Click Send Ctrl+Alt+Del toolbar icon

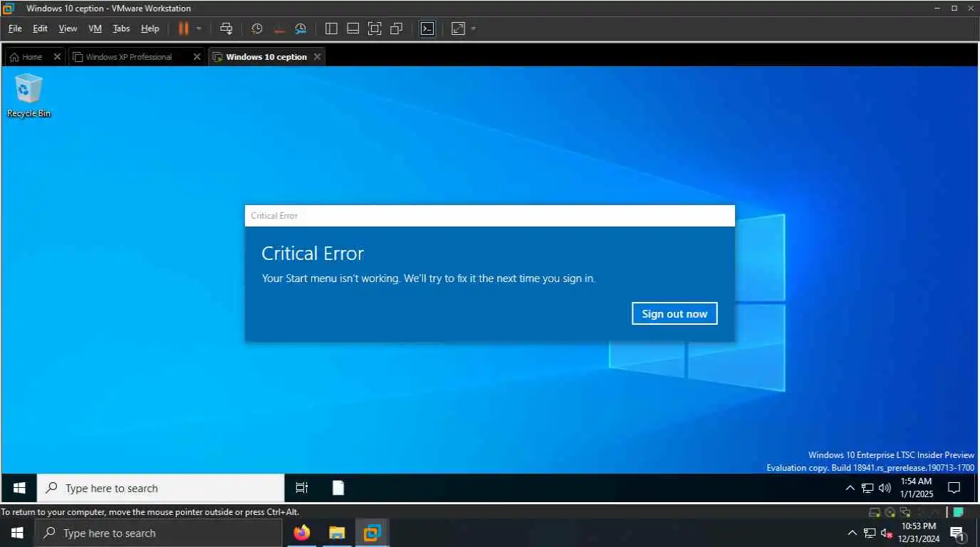click(x=226, y=28)
